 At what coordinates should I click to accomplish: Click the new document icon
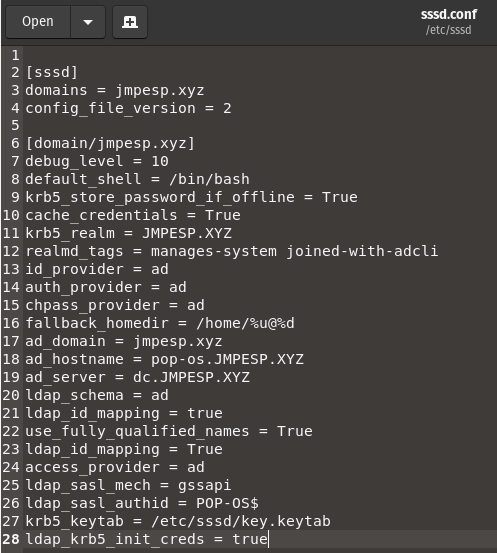[130, 22]
